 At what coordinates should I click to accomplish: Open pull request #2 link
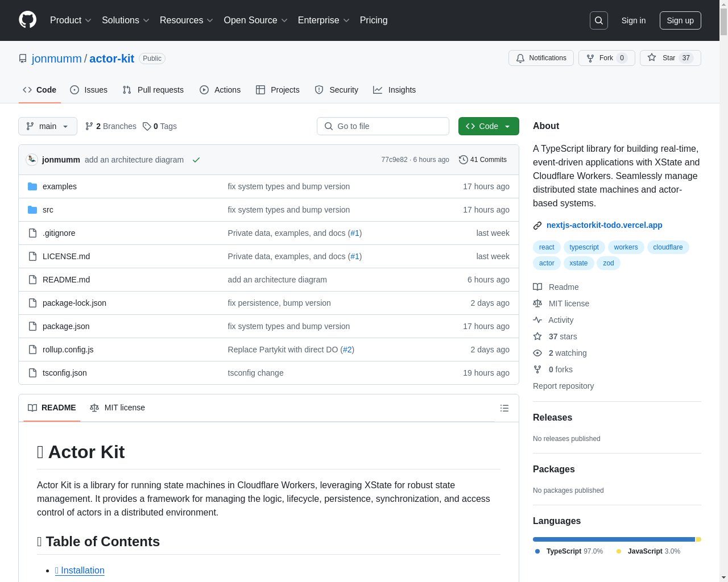(347, 350)
